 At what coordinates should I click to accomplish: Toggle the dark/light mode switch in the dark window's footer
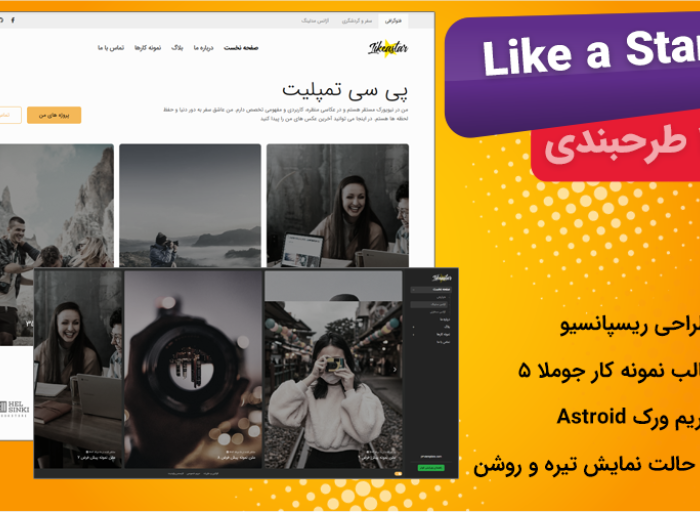click(398, 473)
